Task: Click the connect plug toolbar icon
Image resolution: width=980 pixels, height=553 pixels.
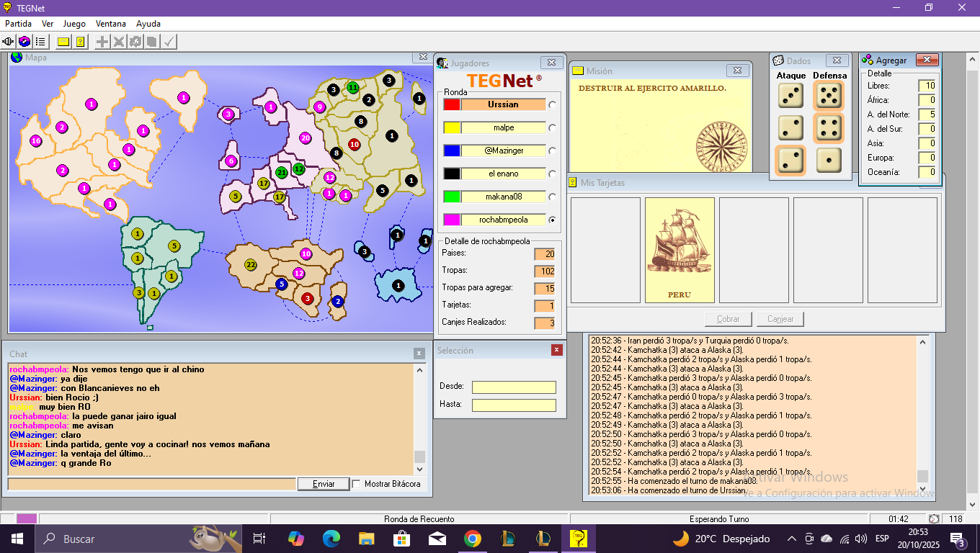Action: (x=9, y=42)
